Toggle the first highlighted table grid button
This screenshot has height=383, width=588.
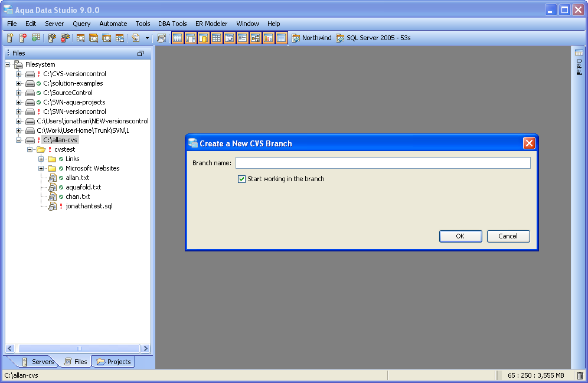pos(178,38)
